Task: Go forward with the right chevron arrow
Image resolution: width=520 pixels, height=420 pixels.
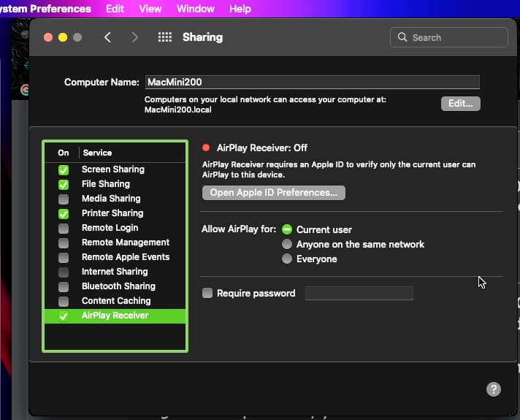Action: [134, 37]
